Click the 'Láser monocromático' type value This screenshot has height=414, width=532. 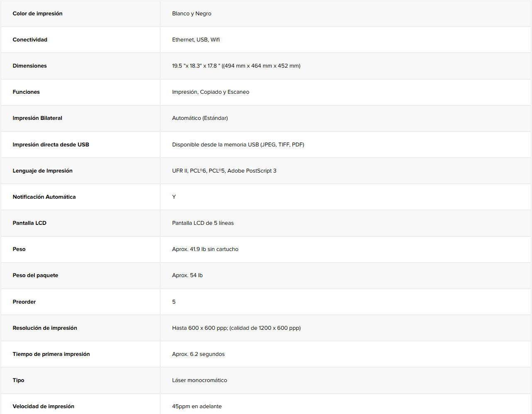tap(200, 380)
